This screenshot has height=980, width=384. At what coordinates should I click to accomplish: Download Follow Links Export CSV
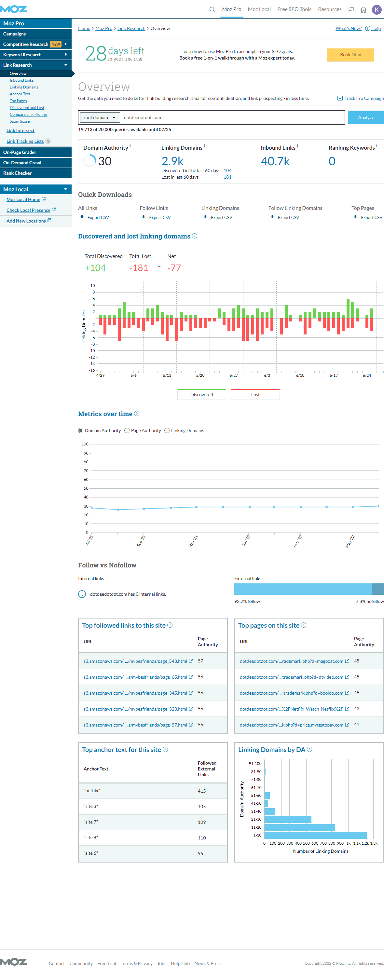point(156,217)
